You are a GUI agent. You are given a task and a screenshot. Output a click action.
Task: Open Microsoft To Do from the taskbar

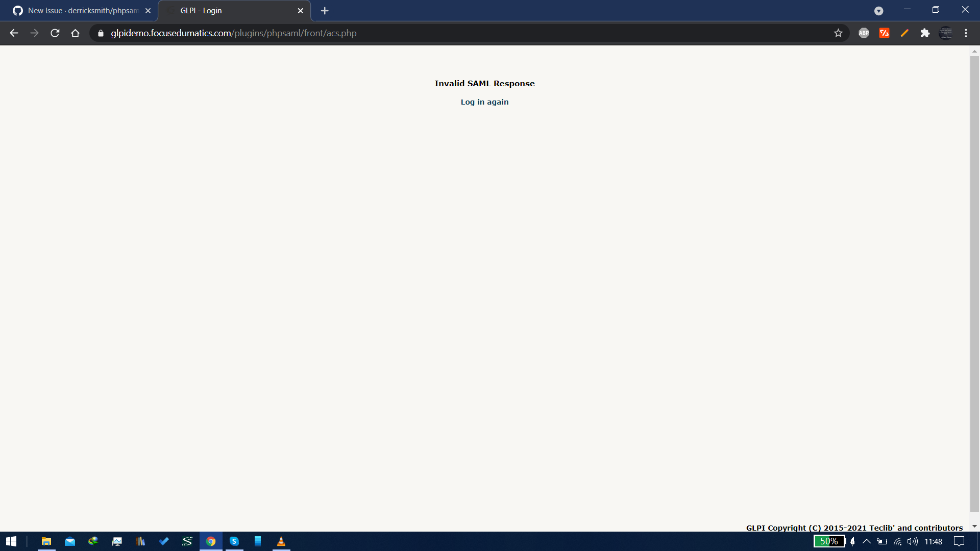(x=164, y=542)
